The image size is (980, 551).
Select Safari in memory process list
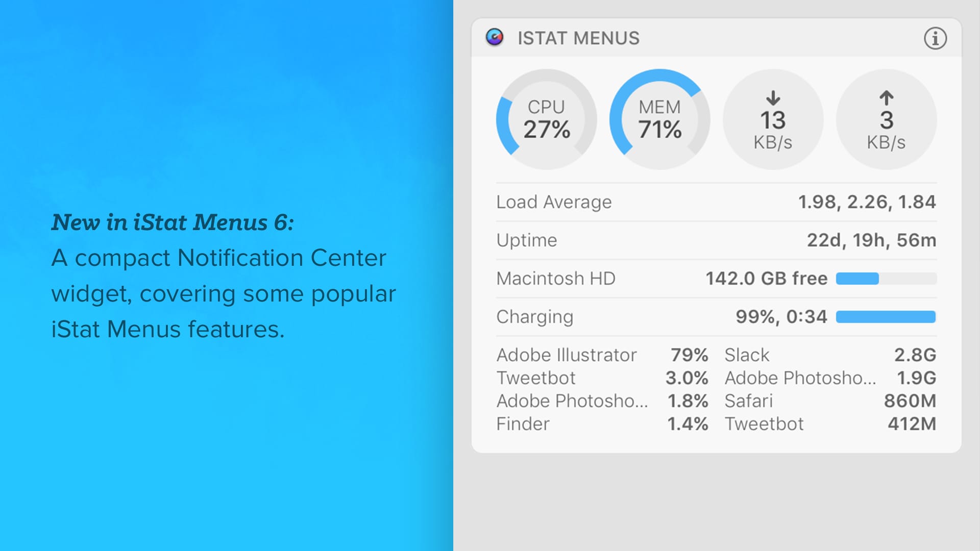coord(748,401)
